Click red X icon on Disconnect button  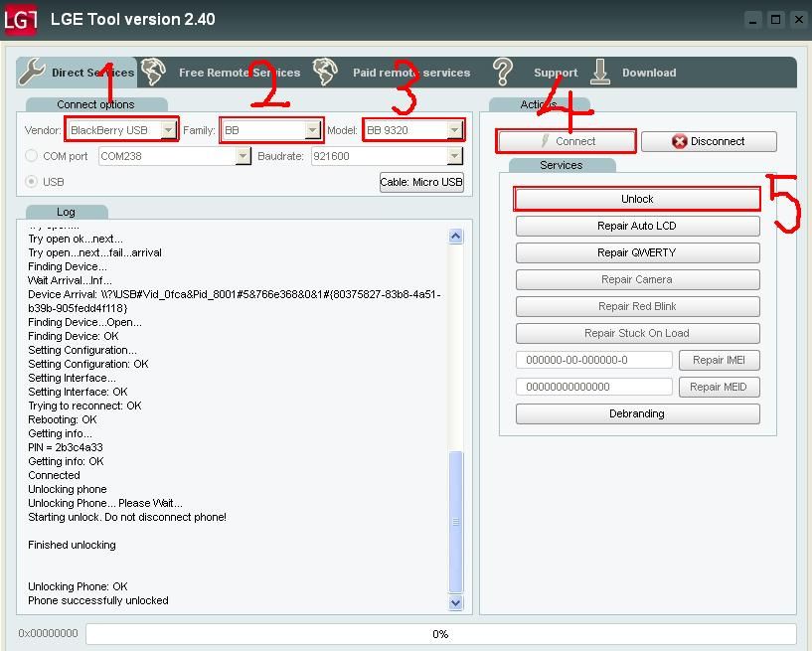click(679, 141)
